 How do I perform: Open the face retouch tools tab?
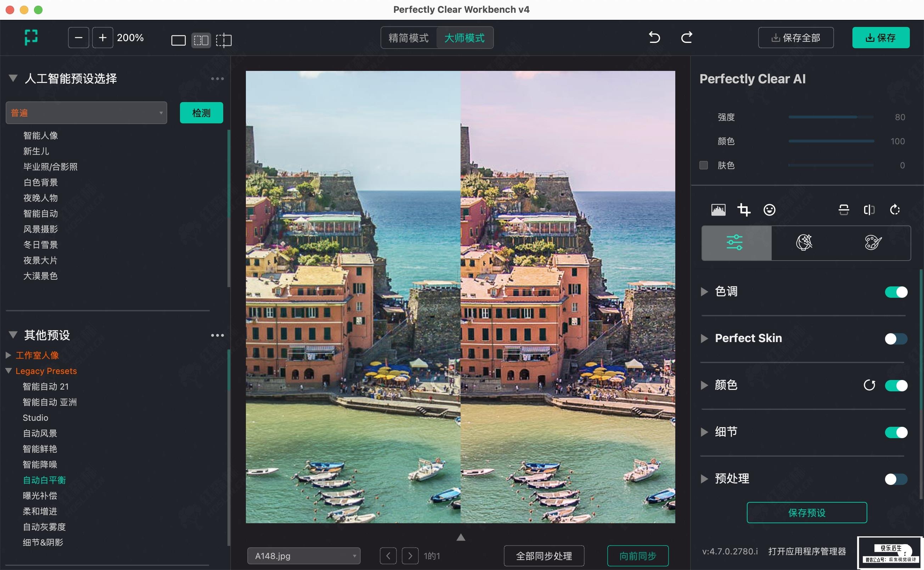point(804,243)
